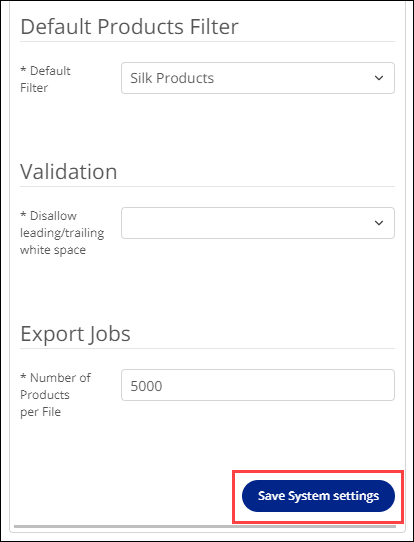Click the required asterisk beside Disallow label
414x542 pixels.
[x=23, y=214]
